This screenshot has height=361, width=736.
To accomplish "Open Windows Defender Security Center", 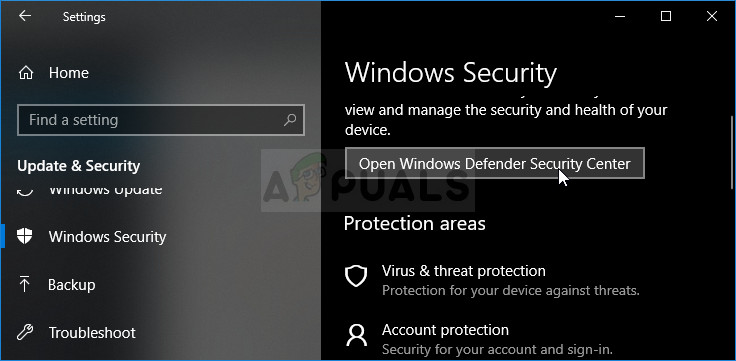I will click(495, 163).
